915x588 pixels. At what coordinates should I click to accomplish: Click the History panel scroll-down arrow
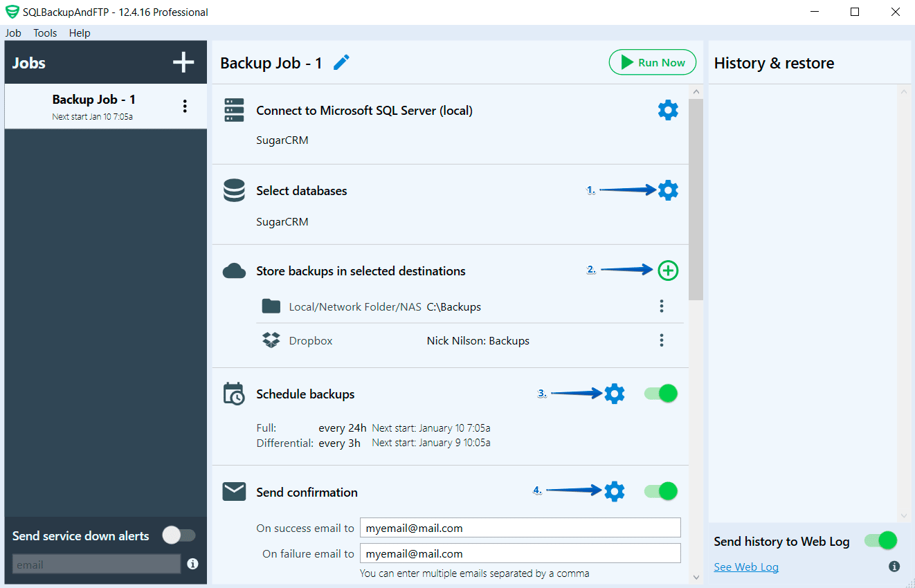coord(903,516)
